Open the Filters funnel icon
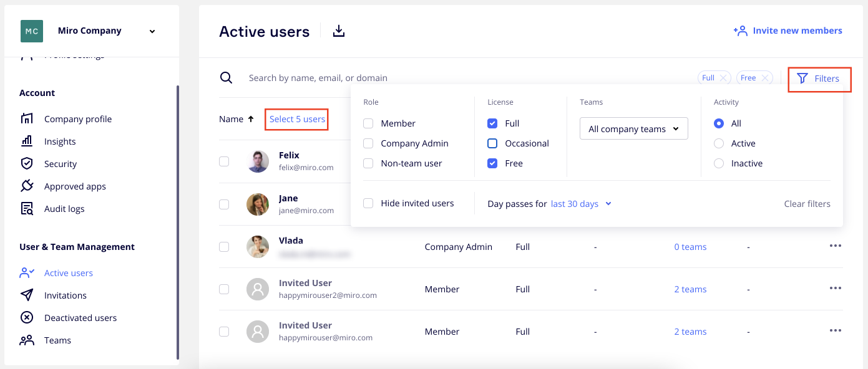The image size is (868, 369). click(802, 79)
